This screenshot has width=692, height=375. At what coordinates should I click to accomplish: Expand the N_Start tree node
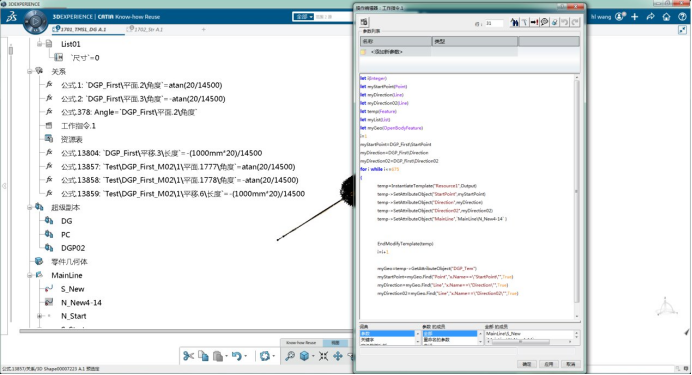point(39,316)
